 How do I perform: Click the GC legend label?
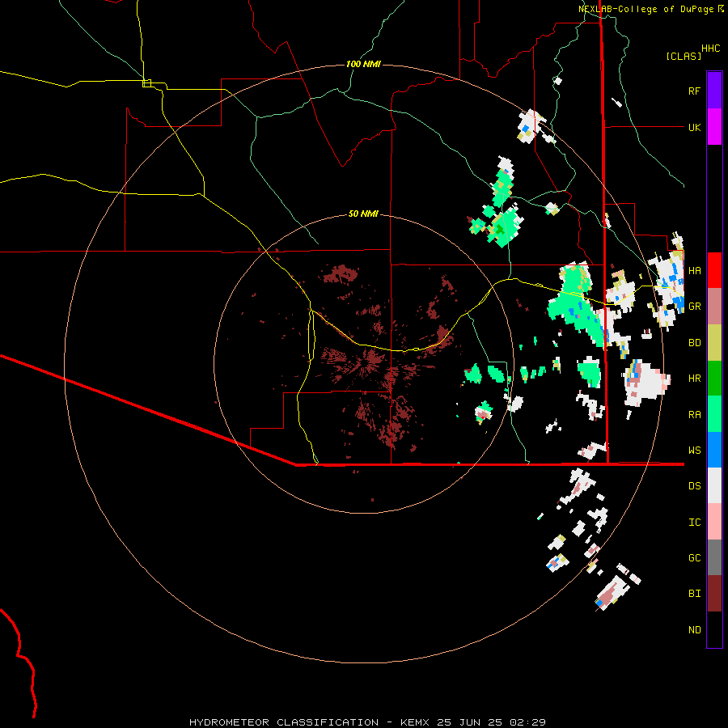pos(694,558)
